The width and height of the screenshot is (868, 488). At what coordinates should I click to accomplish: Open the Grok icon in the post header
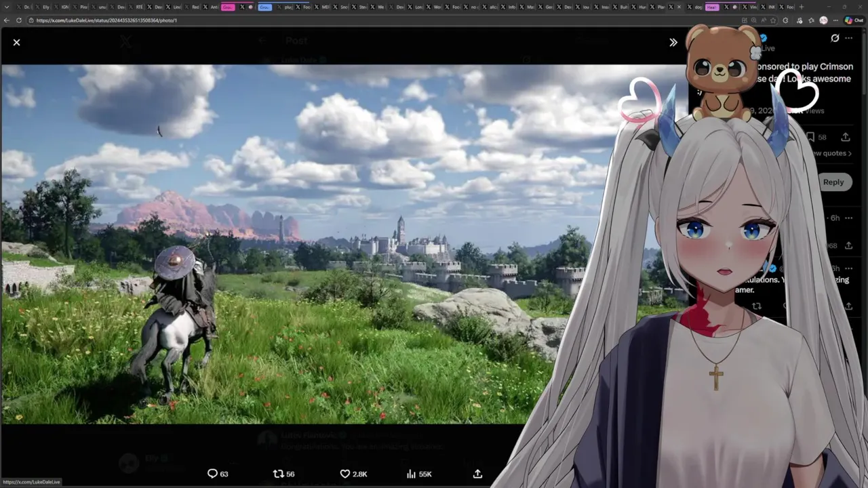[x=835, y=38]
